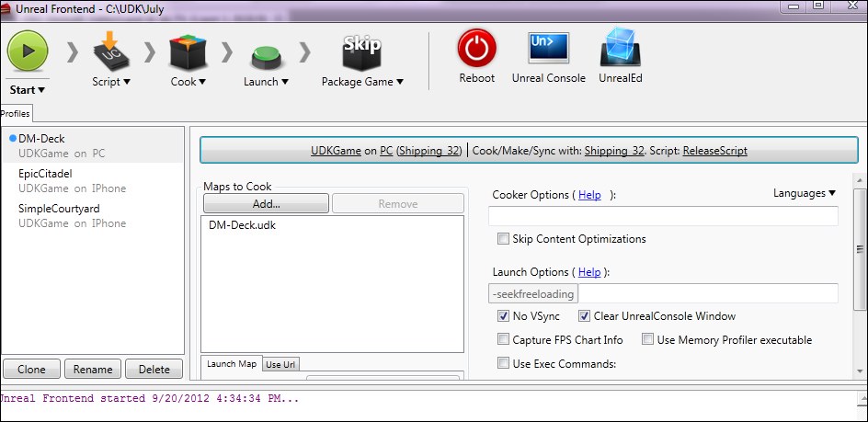Open Launch Options Help link
The image size is (868, 422).
(x=589, y=272)
